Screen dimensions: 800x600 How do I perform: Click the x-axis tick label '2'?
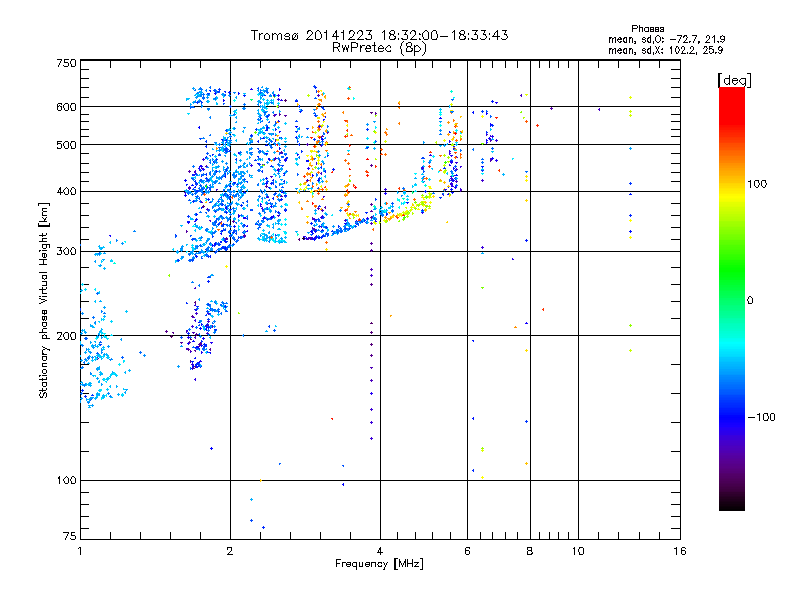(x=230, y=551)
